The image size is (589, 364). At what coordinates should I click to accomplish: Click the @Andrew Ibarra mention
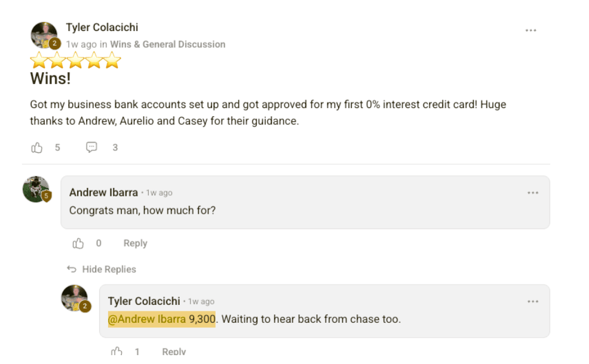(x=147, y=319)
